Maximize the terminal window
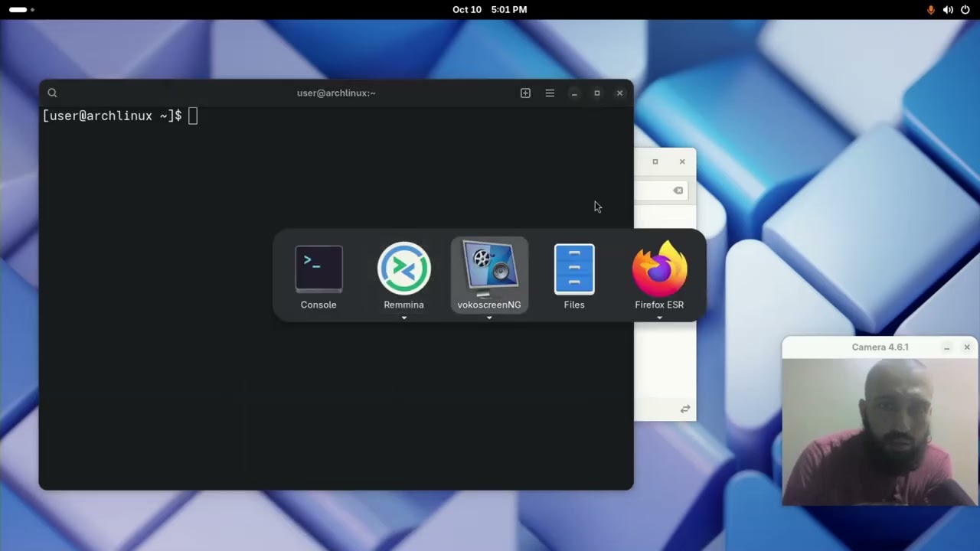 pyautogui.click(x=597, y=93)
